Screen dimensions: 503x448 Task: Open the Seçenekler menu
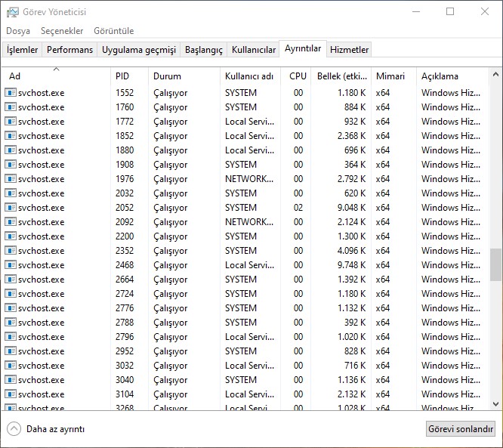tap(62, 31)
